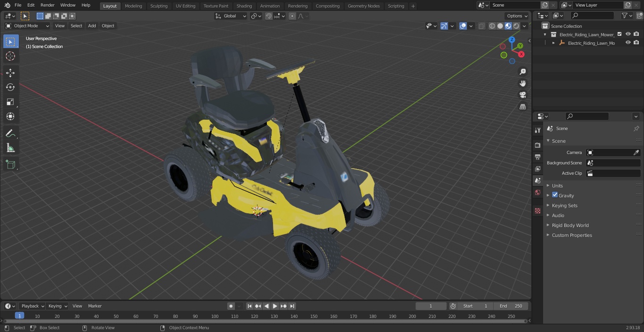This screenshot has width=644, height=332.
Task: Click the pan view hand icon
Action: [522, 83]
